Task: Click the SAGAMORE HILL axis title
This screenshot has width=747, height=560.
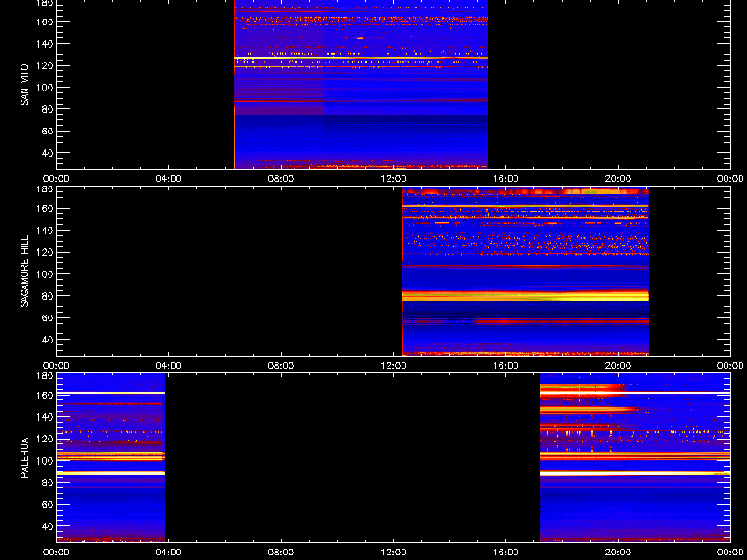Action: [x=24, y=271]
